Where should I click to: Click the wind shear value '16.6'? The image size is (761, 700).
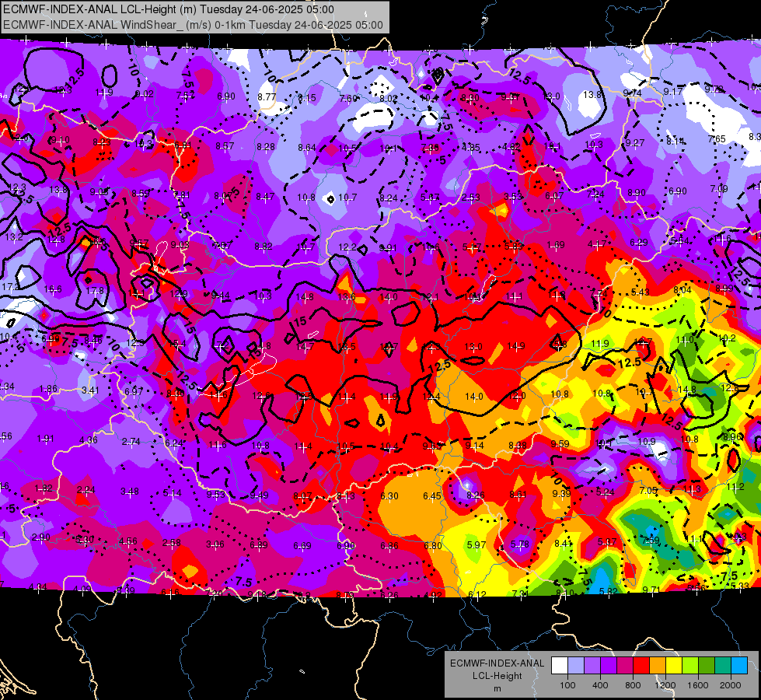point(52,289)
